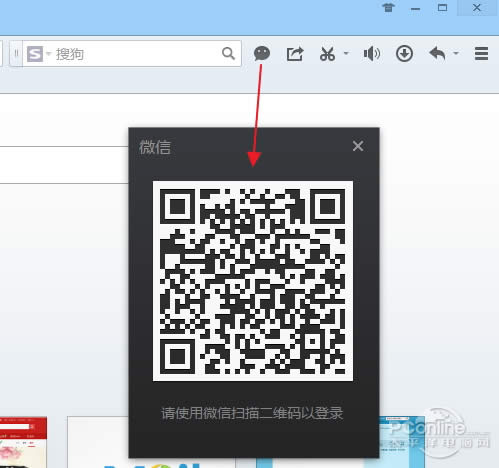Open the hamburger main menu
The width and height of the screenshot is (499, 468).
481,54
